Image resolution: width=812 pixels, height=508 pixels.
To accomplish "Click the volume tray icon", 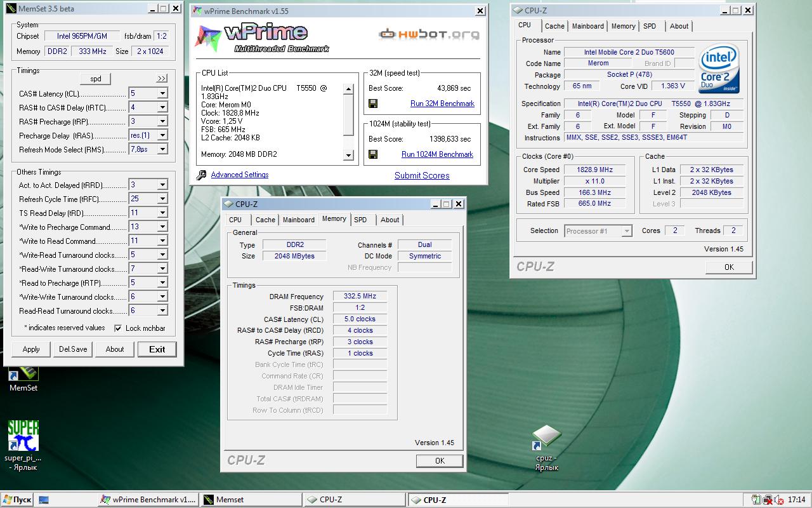I will click(x=779, y=500).
